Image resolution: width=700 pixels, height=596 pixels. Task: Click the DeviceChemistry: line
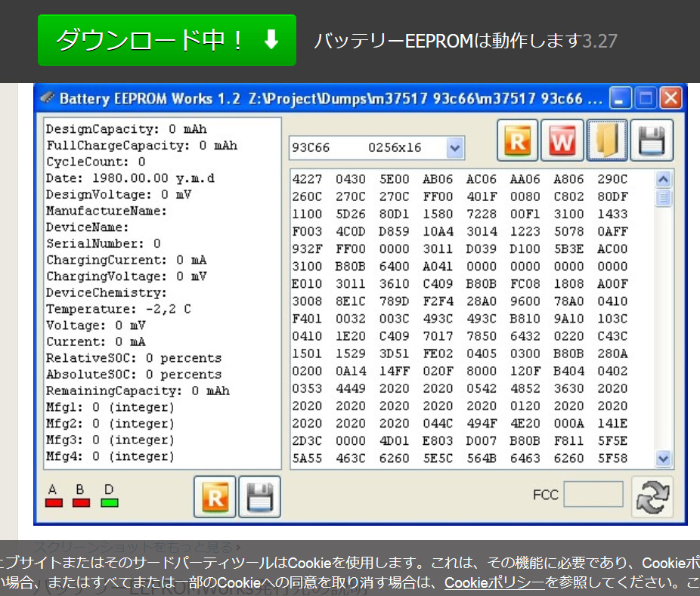pos(107,293)
